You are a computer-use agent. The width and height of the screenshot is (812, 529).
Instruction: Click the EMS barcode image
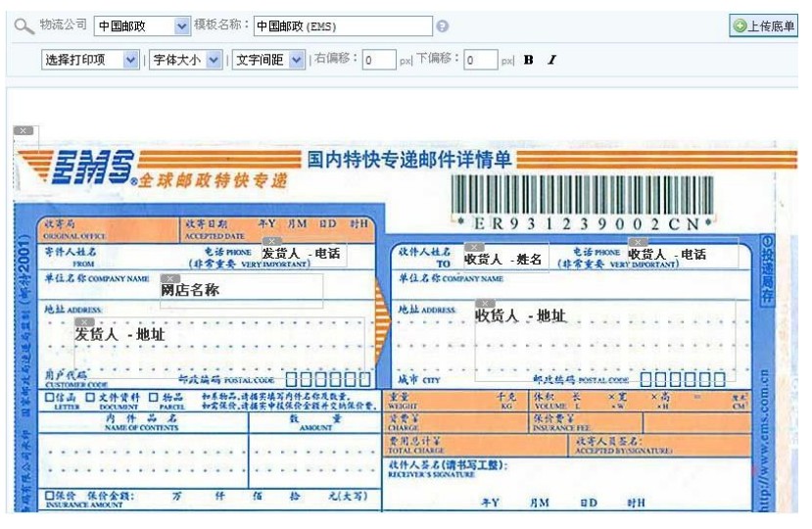coord(582,194)
